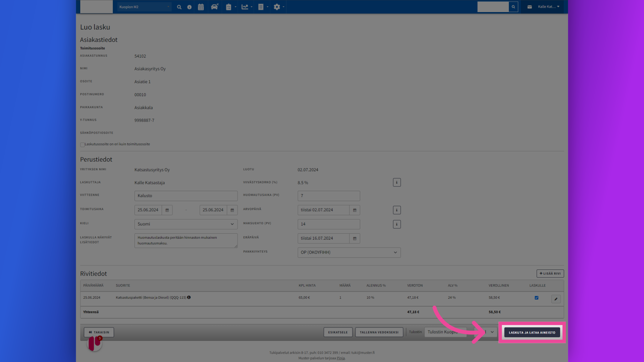The height and width of the screenshot is (362, 644).
Task: Click the car inspection icon in toolbar
Action: pos(215,7)
